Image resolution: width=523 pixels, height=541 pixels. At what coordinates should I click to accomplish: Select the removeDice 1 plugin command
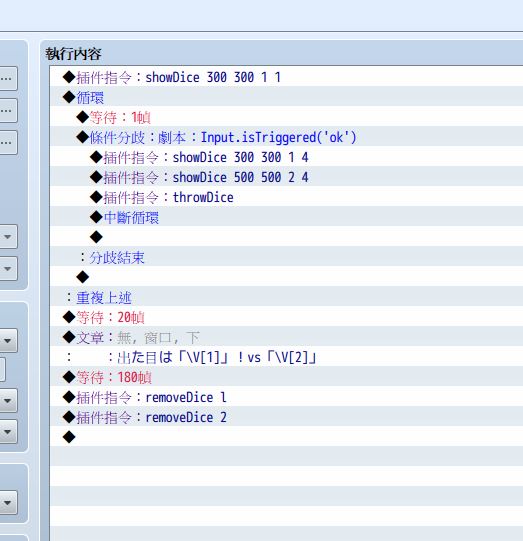[286, 397]
